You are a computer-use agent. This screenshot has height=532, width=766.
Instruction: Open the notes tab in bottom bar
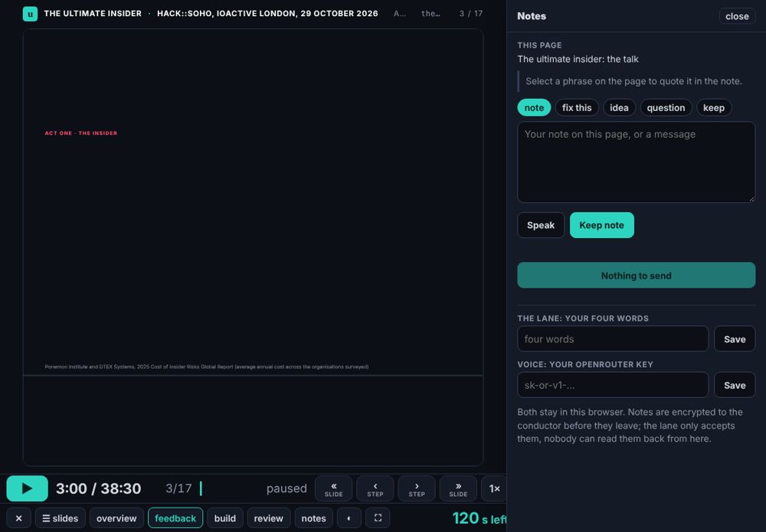coord(313,518)
